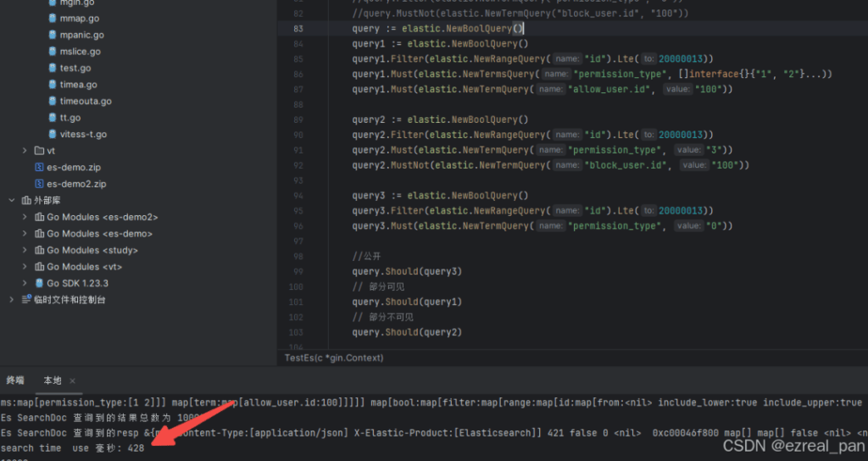Image resolution: width=868 pixels, height=461 pixels.
Task: Expand Go Modules <es-demo2>
Action: point(25,217)
